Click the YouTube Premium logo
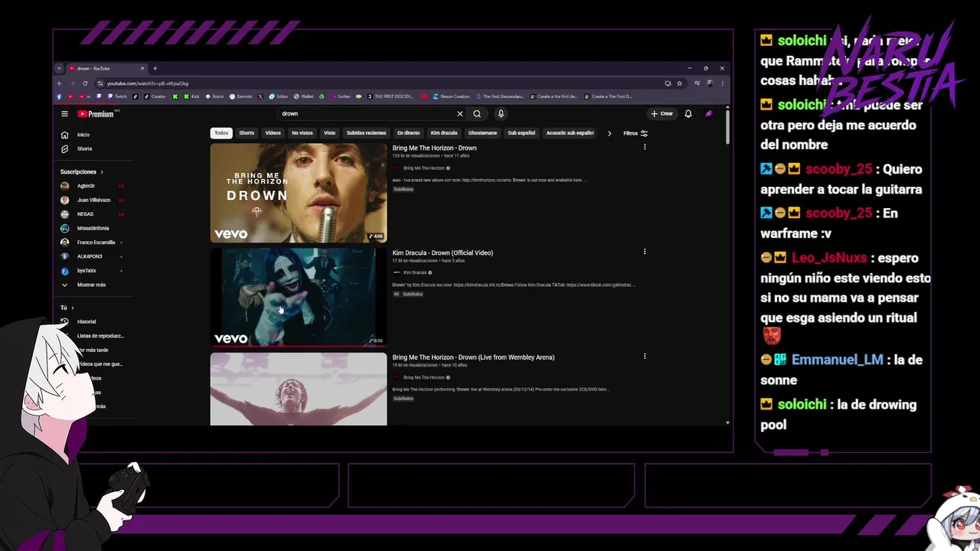The image size is (980, 551). coord(96,114)
